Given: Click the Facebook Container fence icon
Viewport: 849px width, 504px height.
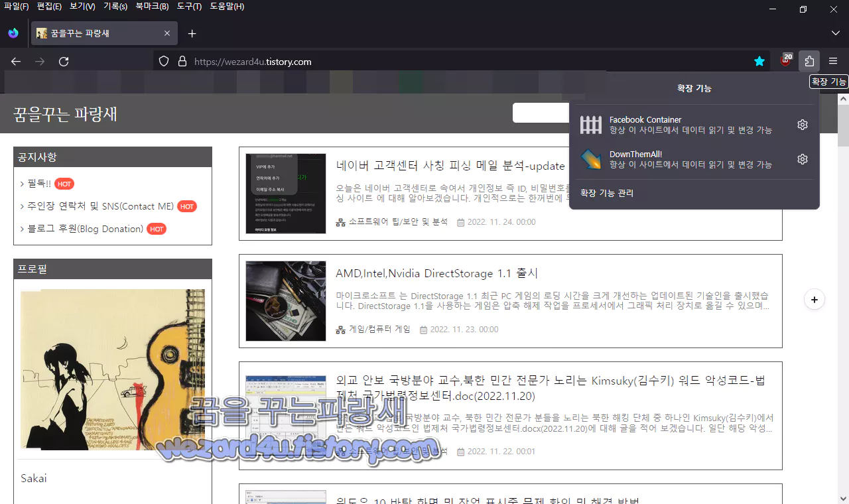Looking at the screenshot, I should [591, 125].
